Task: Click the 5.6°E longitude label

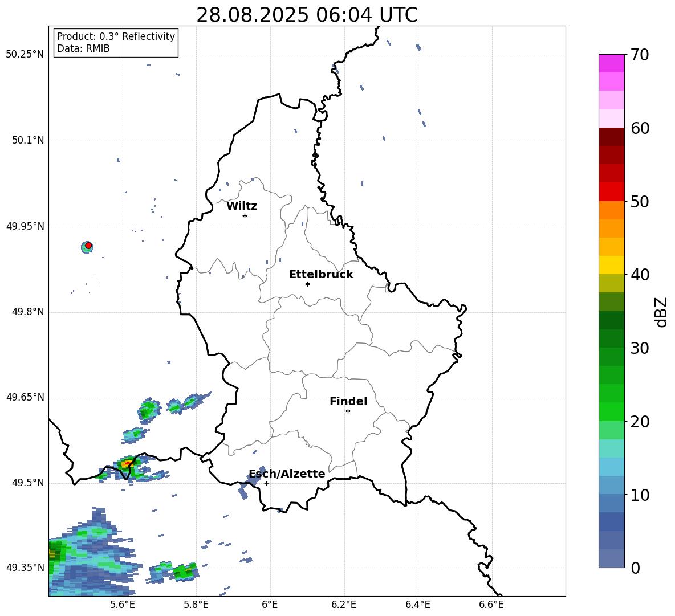Action: point(122,605)
